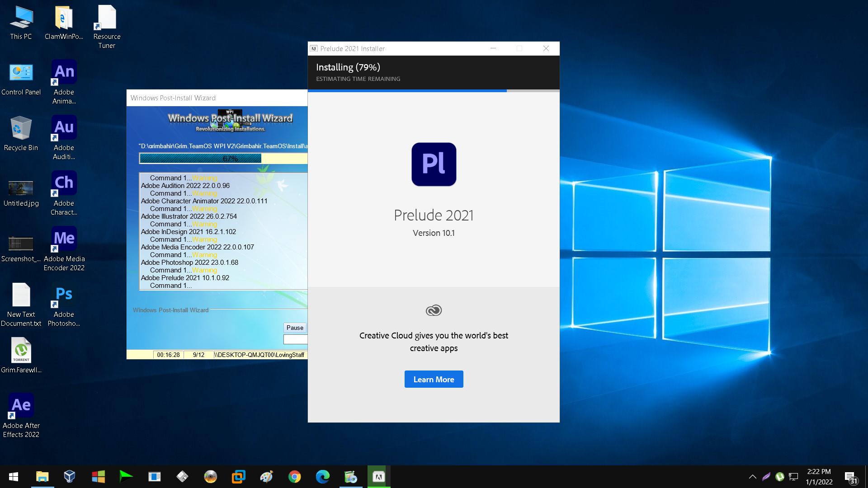Click the feather tray icon
Viewport: 868px width, 488px height.
click(766, 477)
